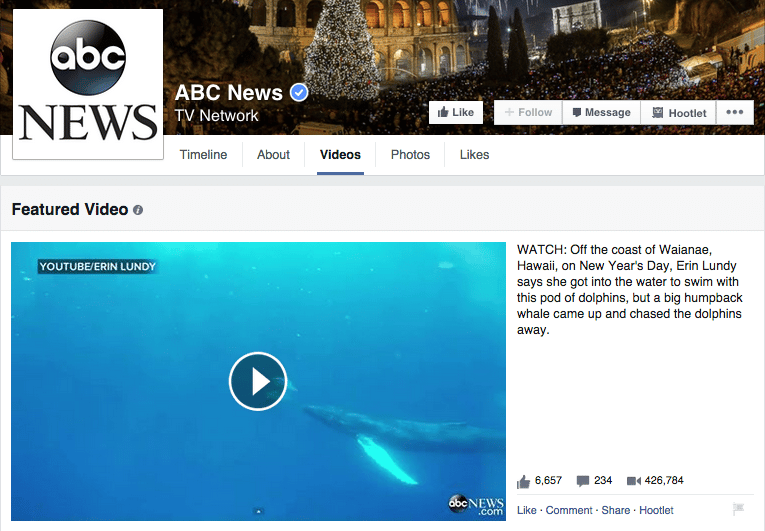Share the featured video
Image resolution: width=765 pixels, height=531 pixels.
point(615,510)
